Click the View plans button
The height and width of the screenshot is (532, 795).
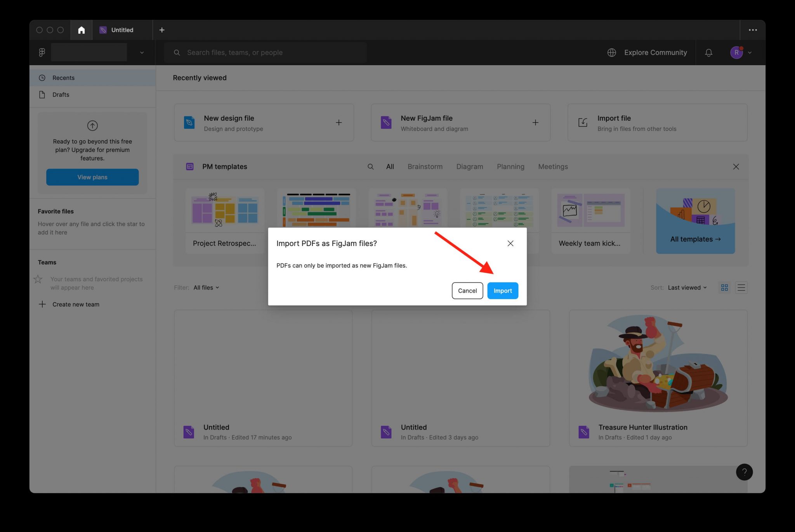click(x=92, y=177)
